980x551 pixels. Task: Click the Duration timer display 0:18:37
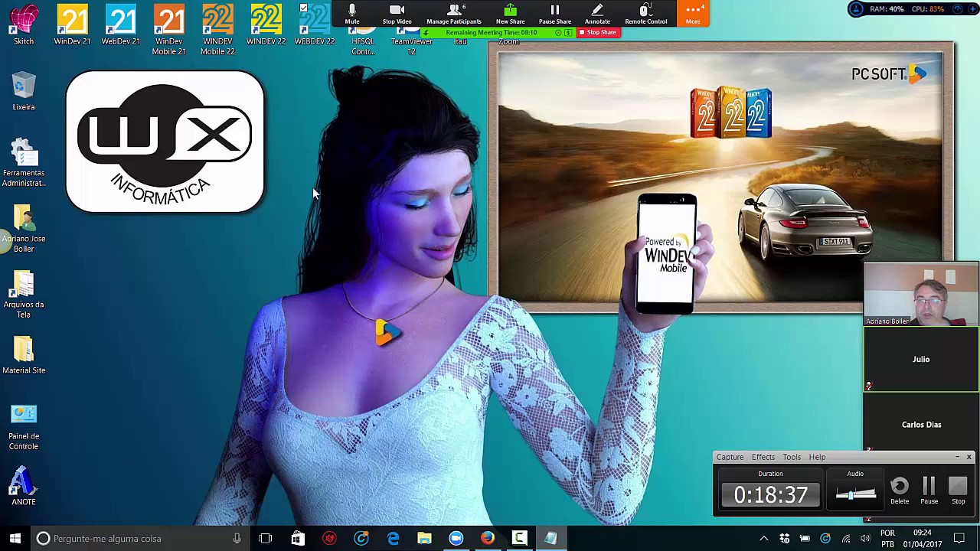click(770, 495)
